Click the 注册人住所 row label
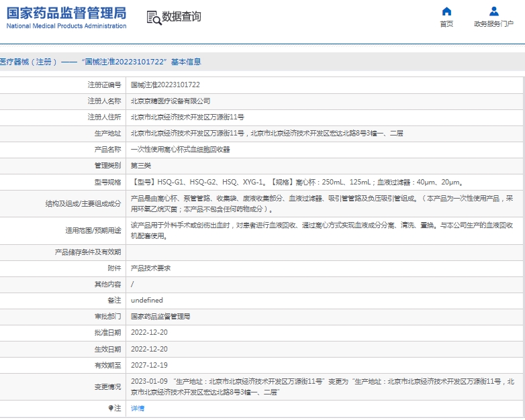525x420 pixels. (x=104, y=117)
